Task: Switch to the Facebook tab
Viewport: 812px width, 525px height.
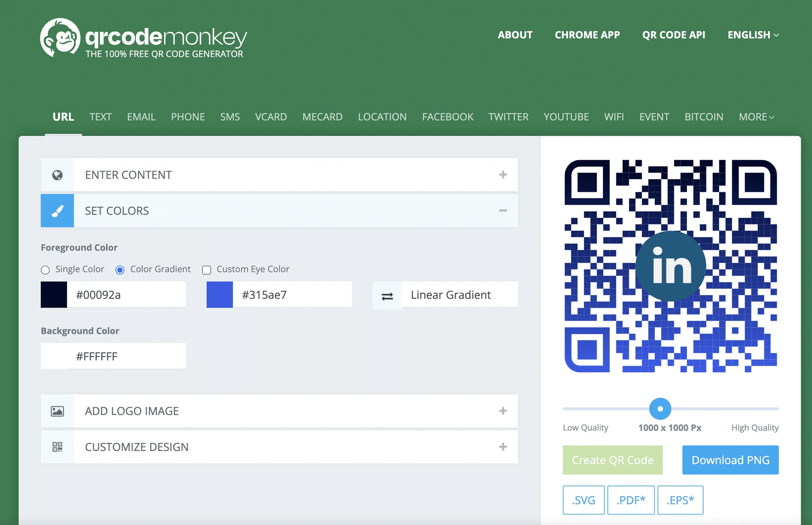Action: (x=448, y=117)
